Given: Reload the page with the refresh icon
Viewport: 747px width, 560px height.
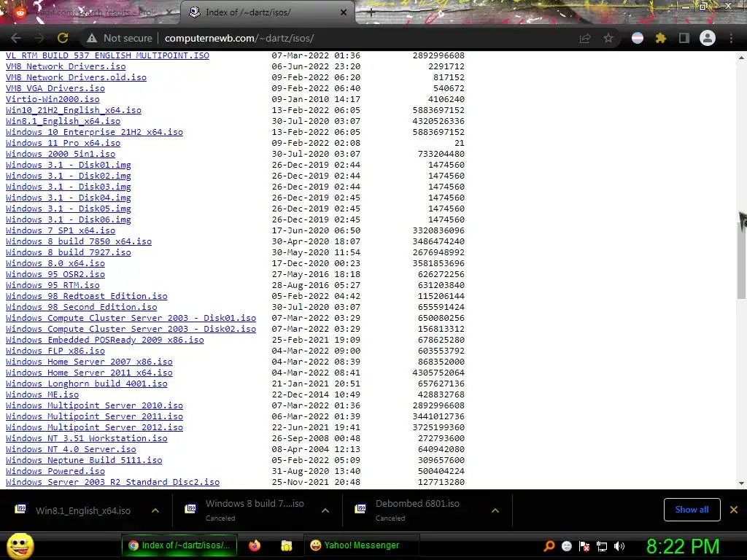Looking at the screenshot, I should [x=63, y=38].
